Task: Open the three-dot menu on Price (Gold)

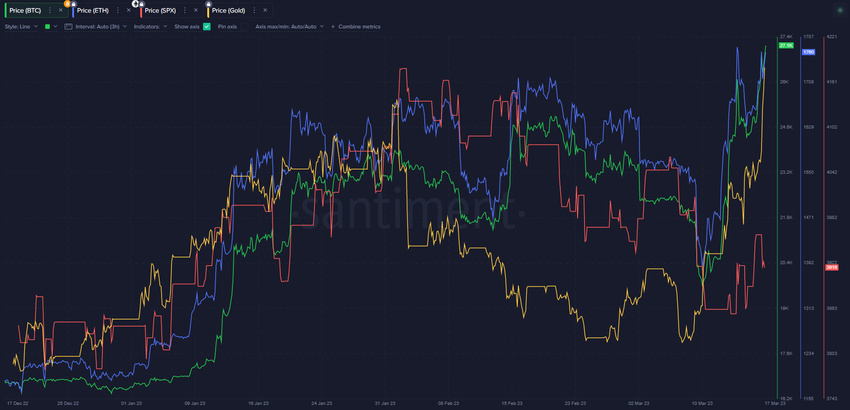Action: [251, 10]
